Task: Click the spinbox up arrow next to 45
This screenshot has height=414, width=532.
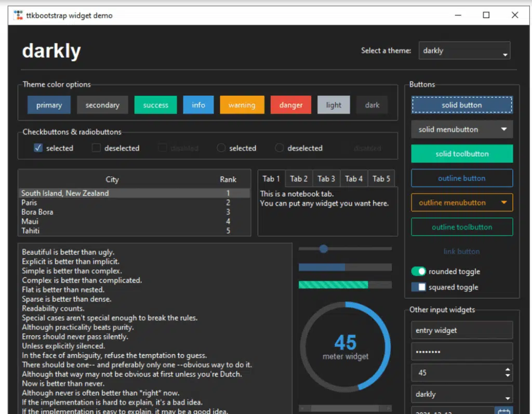Action: [x=508, y=369]
